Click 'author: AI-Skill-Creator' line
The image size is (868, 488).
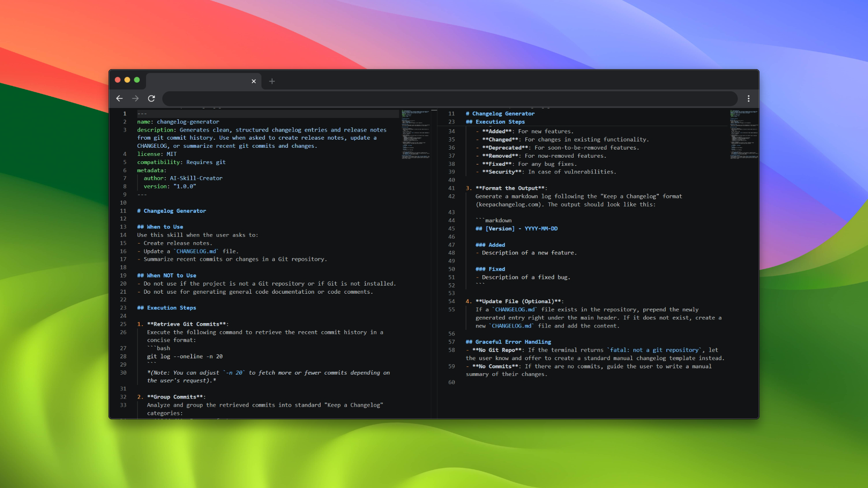183,178
